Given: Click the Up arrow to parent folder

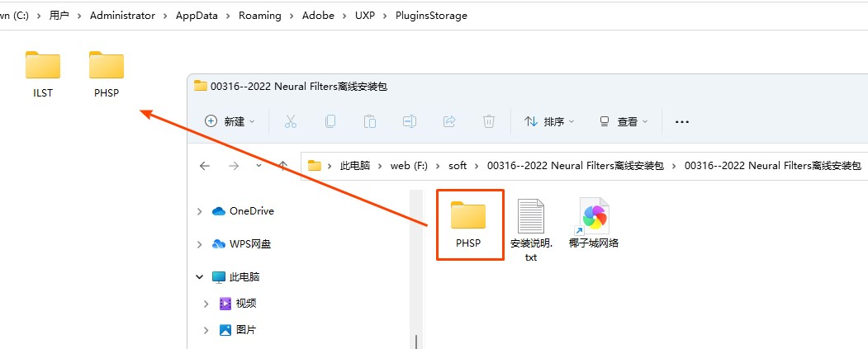Looking at the screenshot, I should tap(283, 165).
